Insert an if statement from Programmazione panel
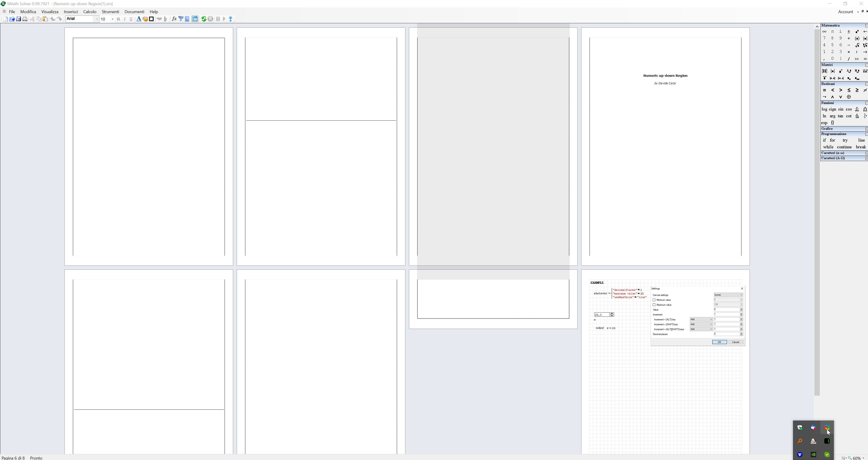The image size is (868, 460). point(824,140)
